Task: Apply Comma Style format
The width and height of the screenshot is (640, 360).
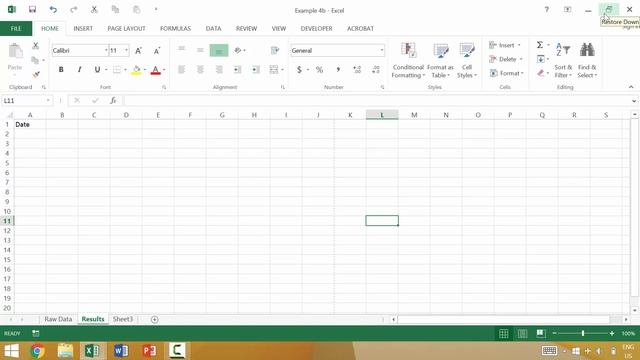Action: pyautogui.click(x=338, y=70)
